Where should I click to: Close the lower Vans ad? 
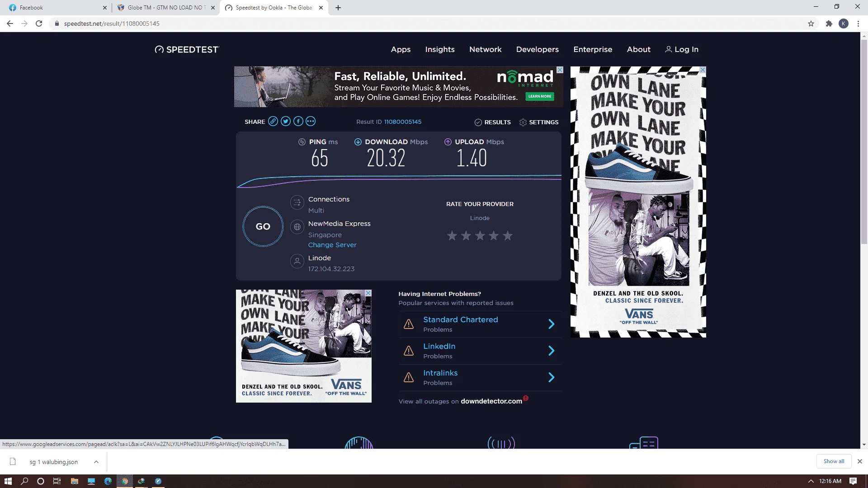(368, 293)
